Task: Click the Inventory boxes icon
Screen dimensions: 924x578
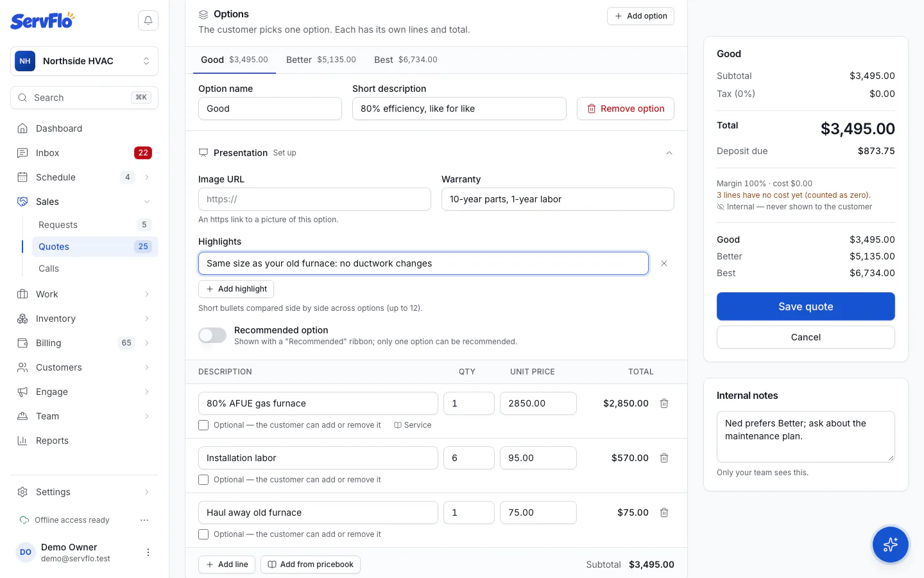Action: 22,319
